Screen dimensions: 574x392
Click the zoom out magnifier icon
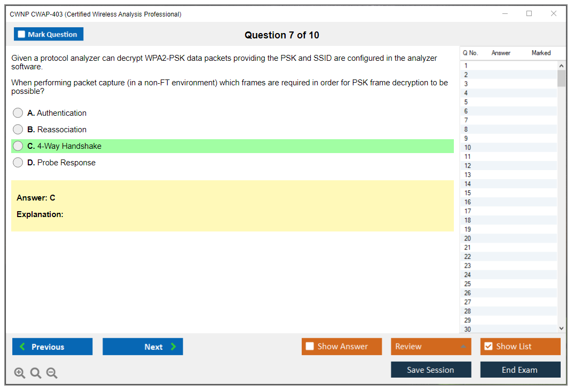[x=52, y=373]
